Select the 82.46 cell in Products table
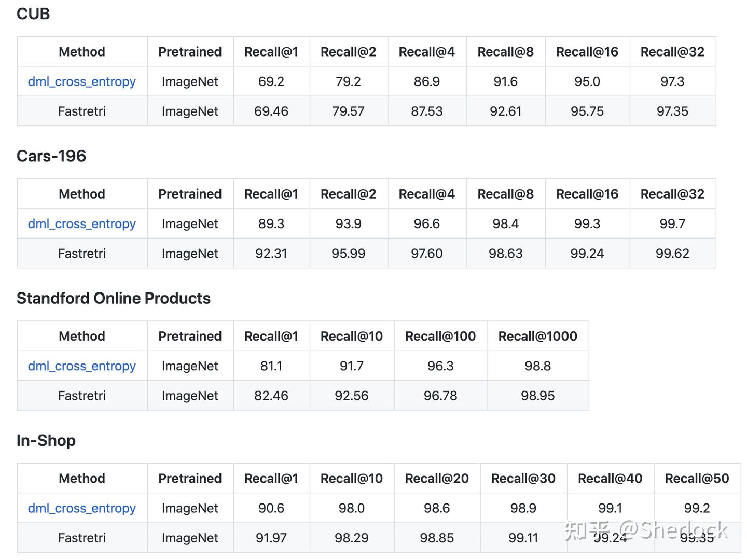 point(271,396)
